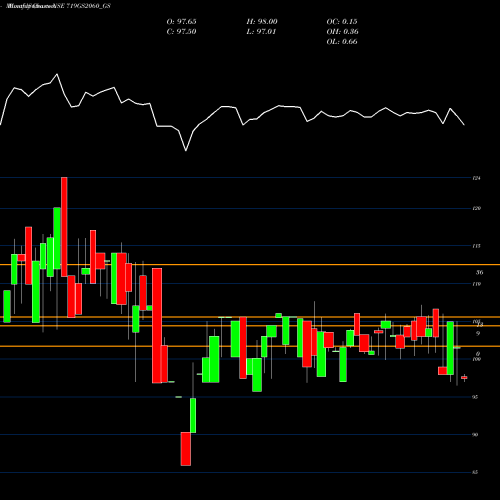The width and height of the screenshot is (500, 500).
Task: Click the 95 price axis label
Action: 475,397
